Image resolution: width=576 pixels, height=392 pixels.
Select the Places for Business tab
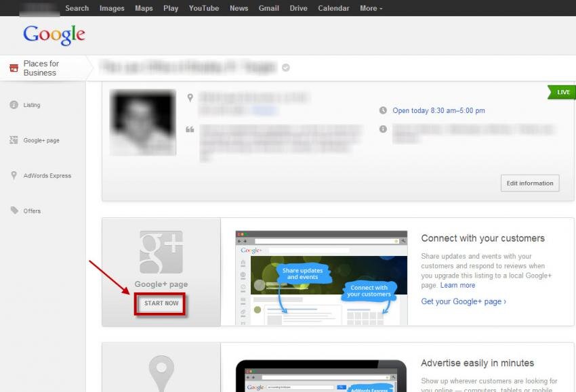click(44, 68)
